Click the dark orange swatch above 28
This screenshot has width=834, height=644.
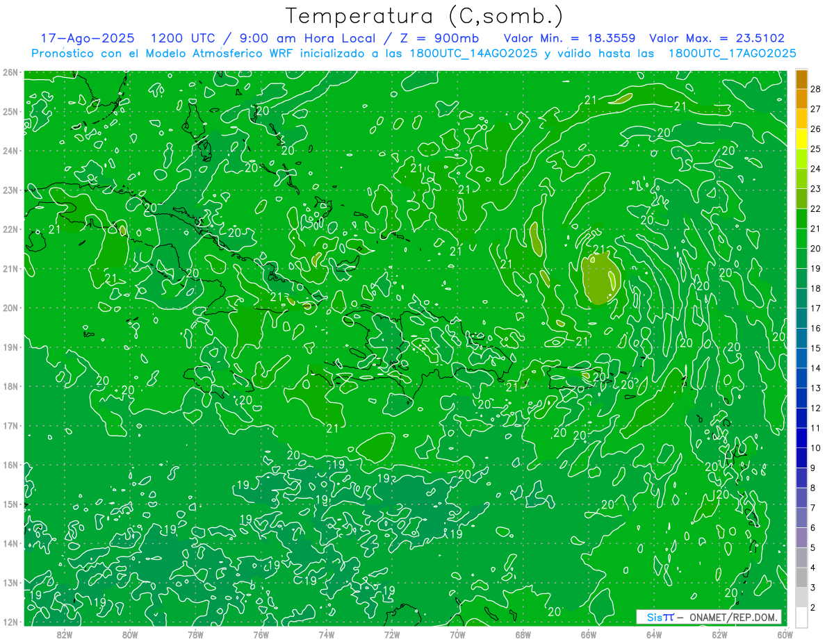tap(801, 79)
